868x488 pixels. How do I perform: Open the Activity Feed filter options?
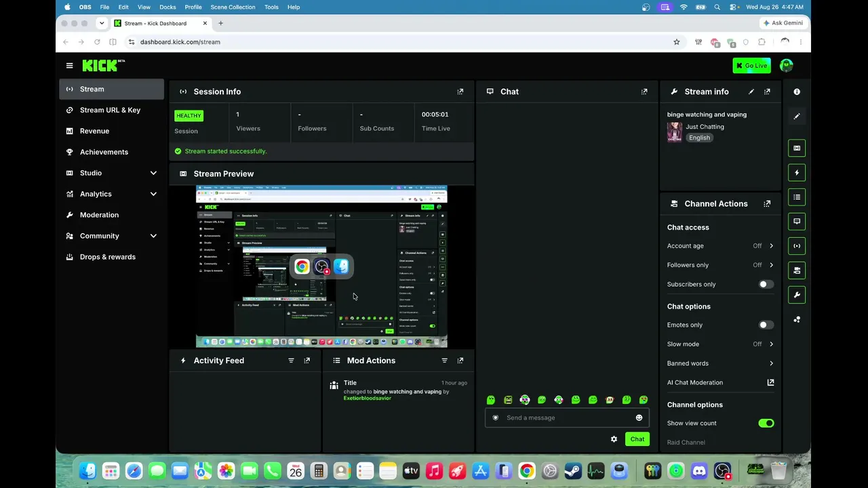(x=292, y=361)
